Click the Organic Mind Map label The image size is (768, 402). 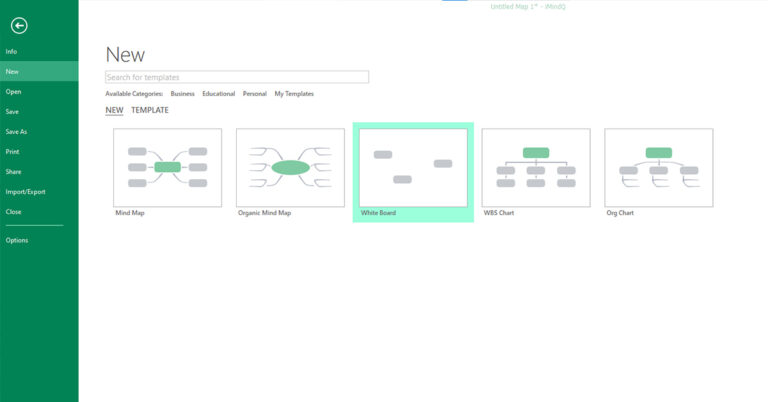point(264,213)
